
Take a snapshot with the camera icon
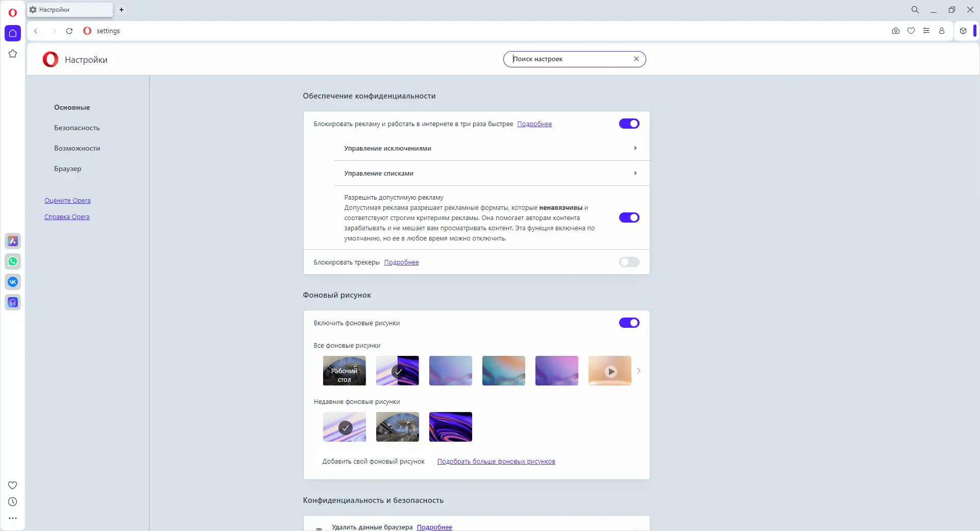click(896, 31)
